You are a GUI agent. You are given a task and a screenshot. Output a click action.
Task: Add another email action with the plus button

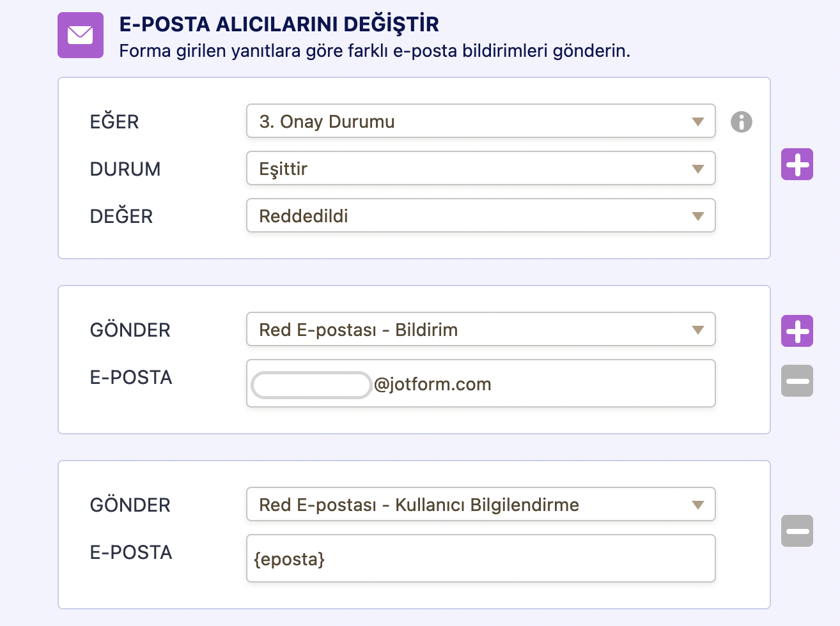[x=797, y=332]
